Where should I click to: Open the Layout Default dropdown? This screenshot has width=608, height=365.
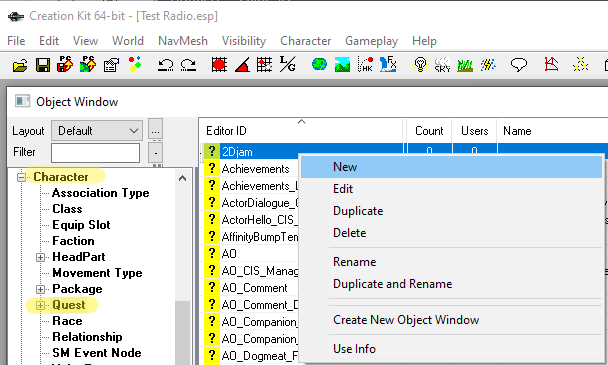97,131
